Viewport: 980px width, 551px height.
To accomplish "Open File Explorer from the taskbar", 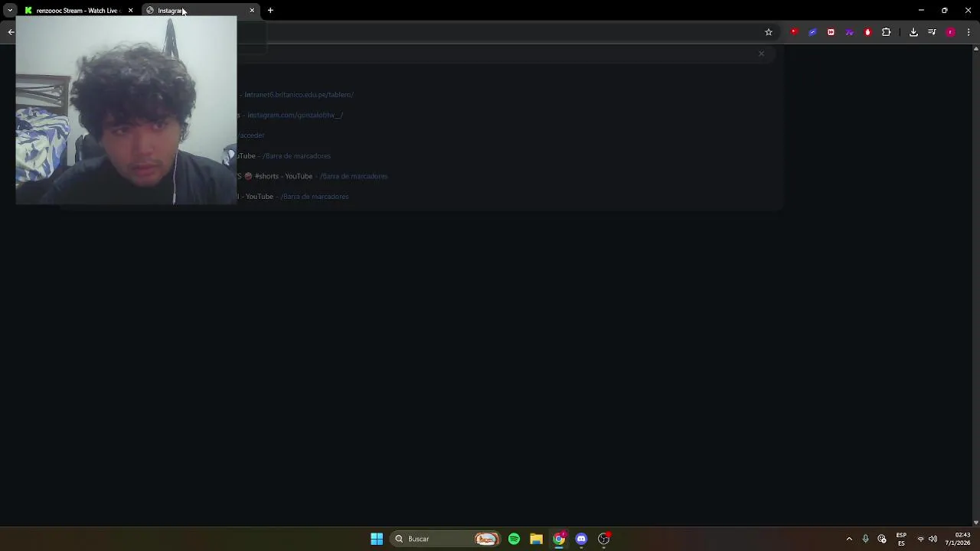I will point(536,539).
